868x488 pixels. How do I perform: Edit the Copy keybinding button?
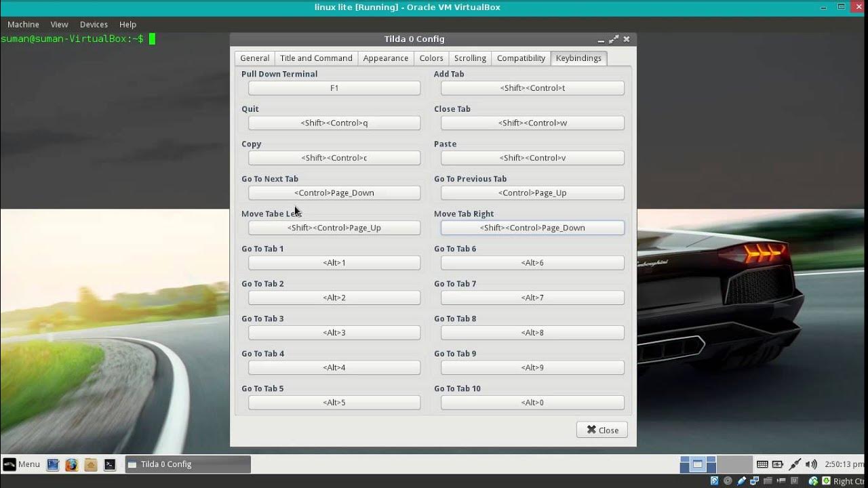[334, 158]
